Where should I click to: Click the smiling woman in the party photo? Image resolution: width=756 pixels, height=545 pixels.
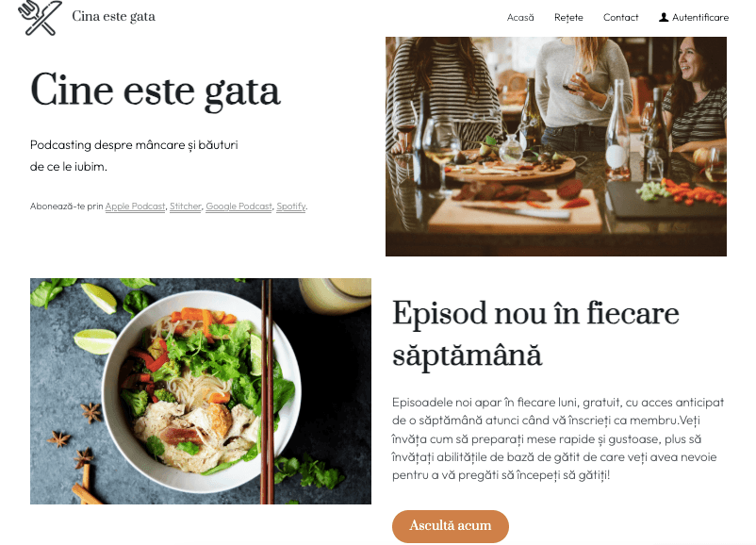coord(697,91)
